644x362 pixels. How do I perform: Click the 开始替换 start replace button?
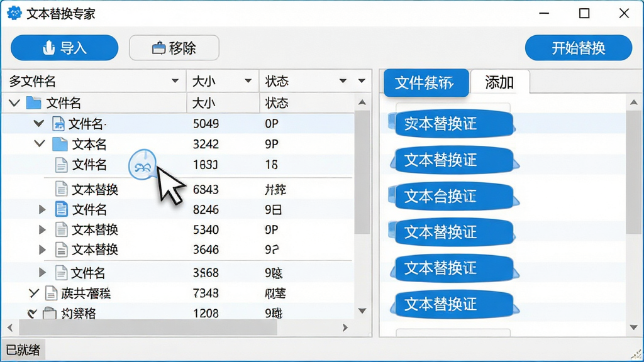click(579, 48)
